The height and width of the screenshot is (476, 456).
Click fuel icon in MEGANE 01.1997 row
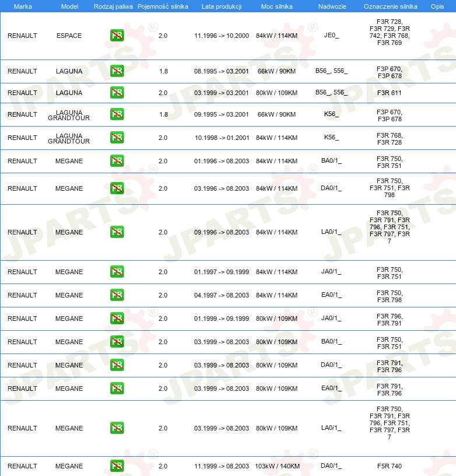tap(117, 272)
